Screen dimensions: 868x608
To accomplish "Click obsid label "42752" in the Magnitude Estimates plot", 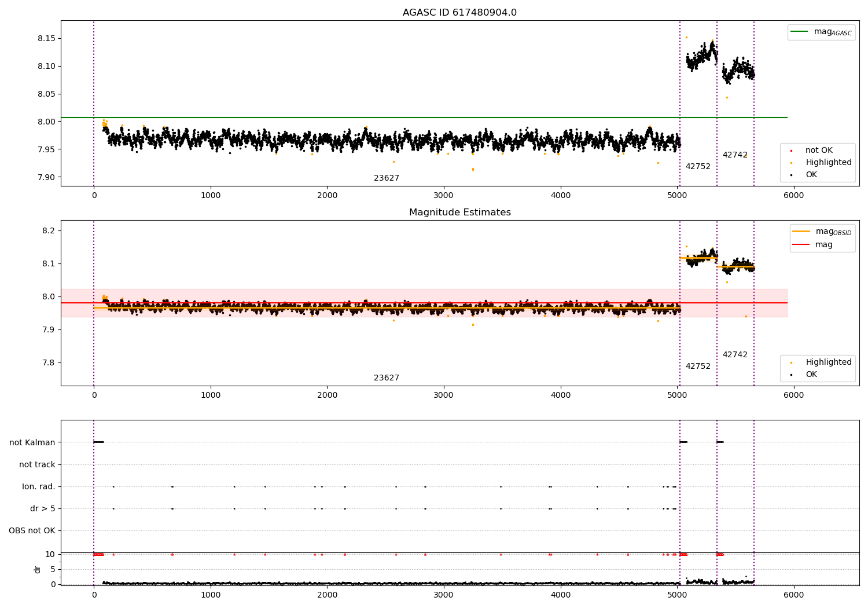I will (698, 367).
